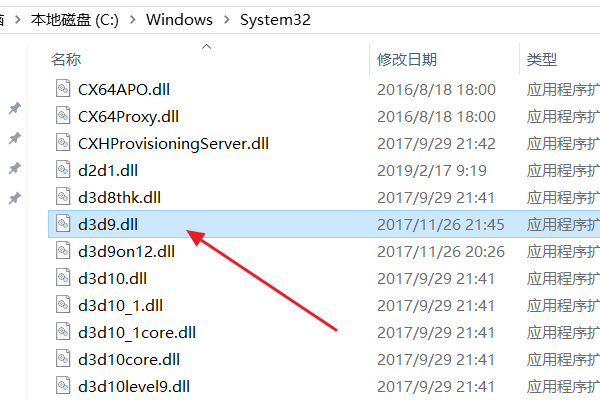Image resolution: width=600 pixels, height=400 pixels.
Task: Click the CX64APO.dll file icon
Action: coord(63,89)
